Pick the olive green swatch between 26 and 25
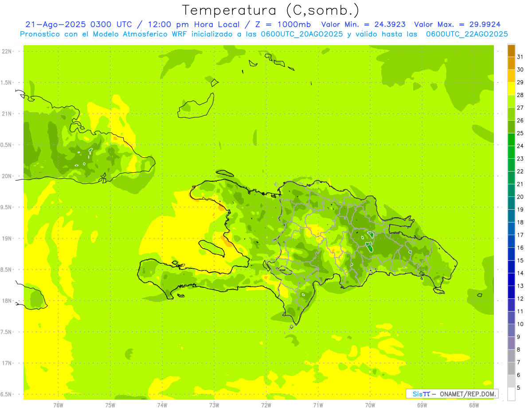Viewport: 532px width, 411px height. tap(511, 127)
